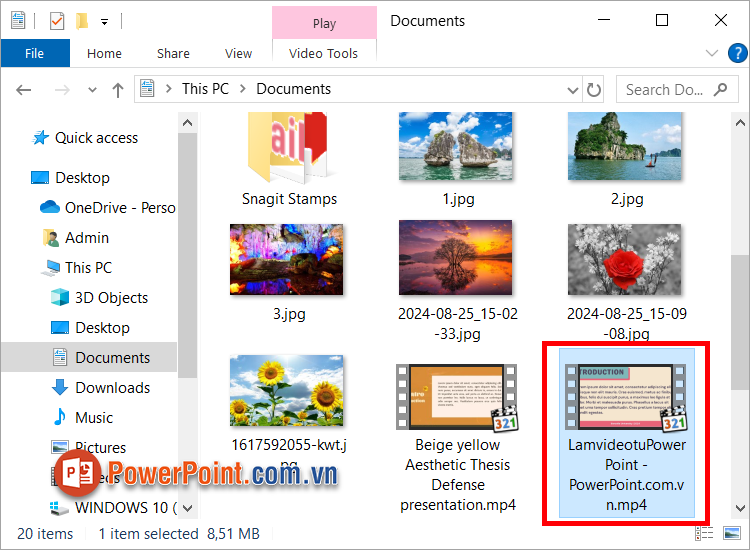Open OneDrive - Personal in navigation pane

(108, 208)
